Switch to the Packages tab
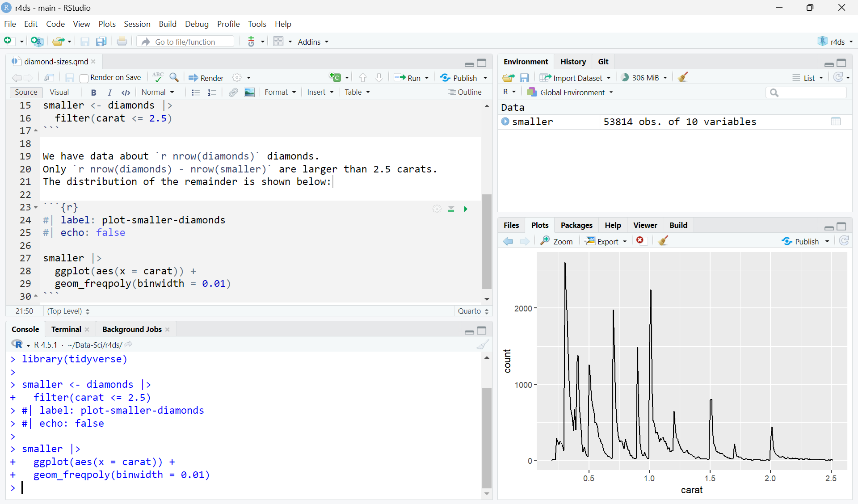 click(576, 225)
